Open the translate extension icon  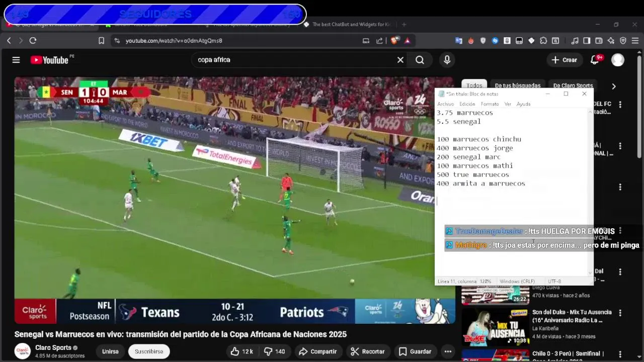459,41
